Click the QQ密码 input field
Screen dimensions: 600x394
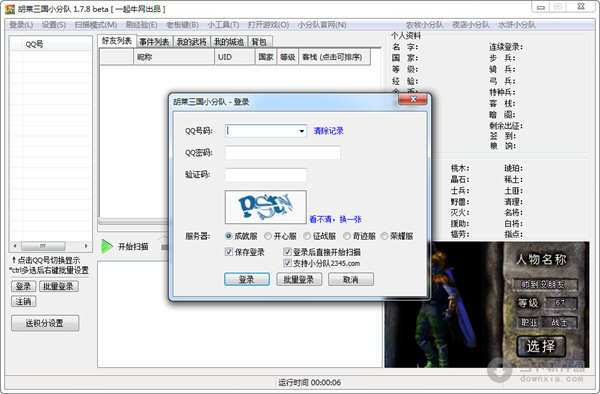click(283, 153)
